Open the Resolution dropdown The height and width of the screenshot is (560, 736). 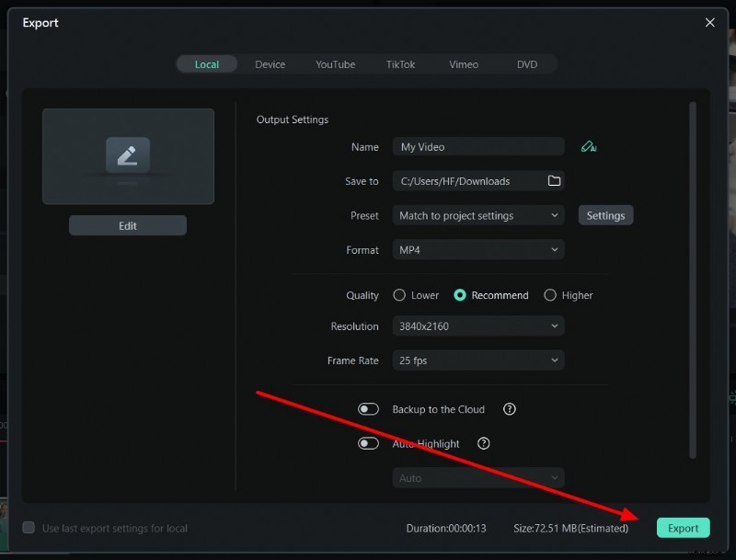coord(477,326)
